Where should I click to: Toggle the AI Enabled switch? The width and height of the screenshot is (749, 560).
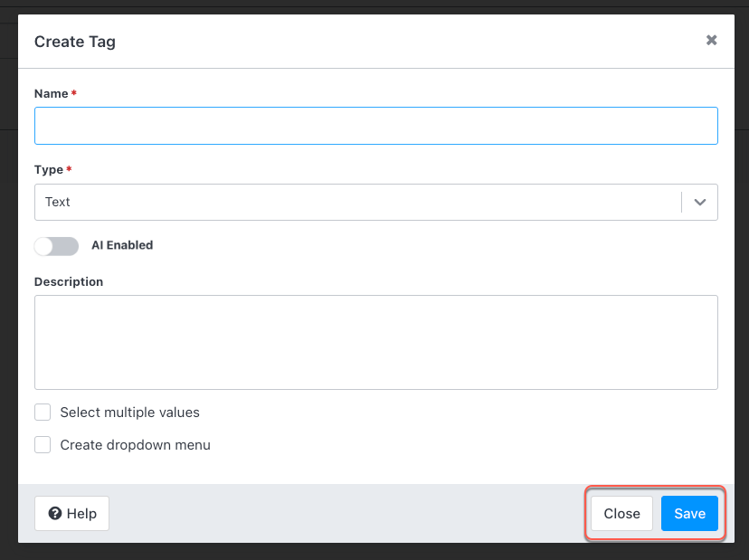tap(56, 246)
